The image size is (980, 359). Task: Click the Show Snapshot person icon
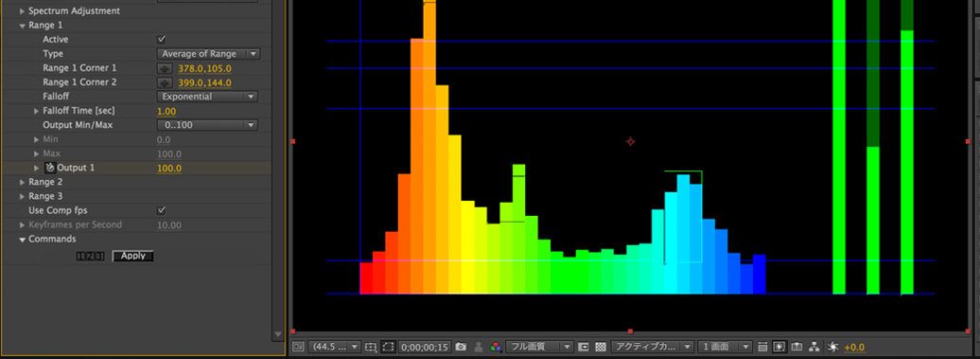pos(478,347)
